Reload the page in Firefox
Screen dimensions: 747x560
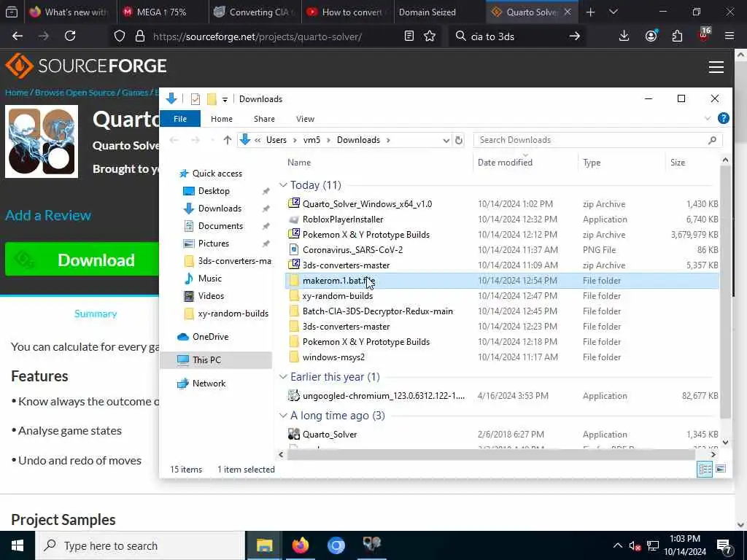point(70,36)
